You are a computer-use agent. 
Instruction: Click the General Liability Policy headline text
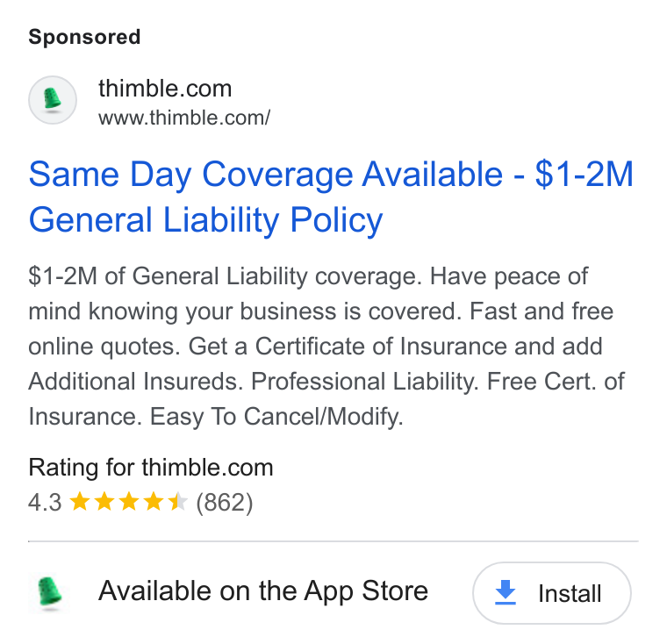click(206, 220)
